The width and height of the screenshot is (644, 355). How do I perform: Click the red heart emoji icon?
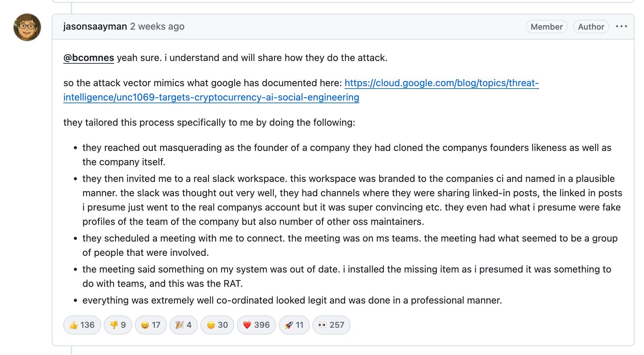247,325
